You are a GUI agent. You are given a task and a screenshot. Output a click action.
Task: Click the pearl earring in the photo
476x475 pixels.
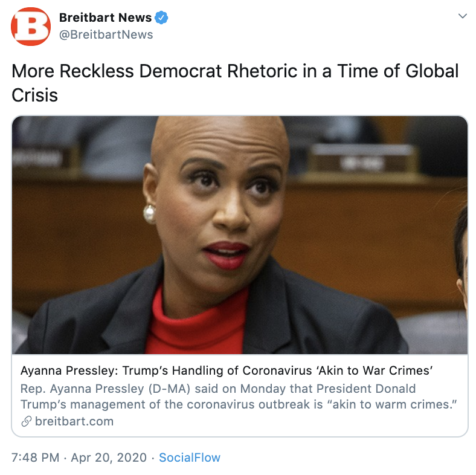pos(150,214)
